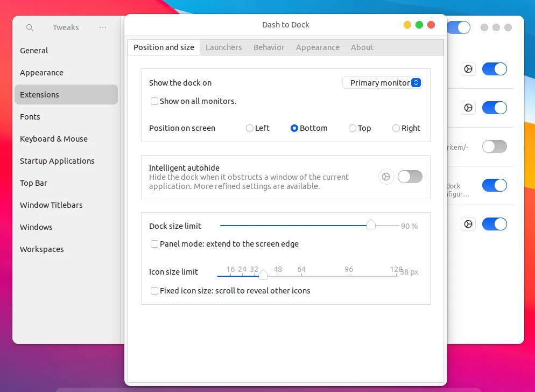The width and height of the screenshot is (535, 392).
Task: Open Startup Applications in Tweaks sidebar
Action: click(66, 161)
